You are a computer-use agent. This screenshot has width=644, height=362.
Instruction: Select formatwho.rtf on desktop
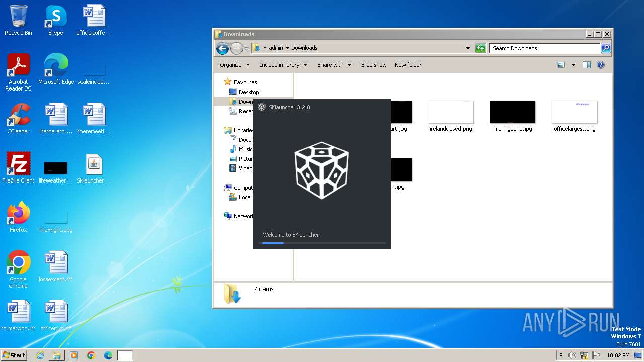pos(18,316)
